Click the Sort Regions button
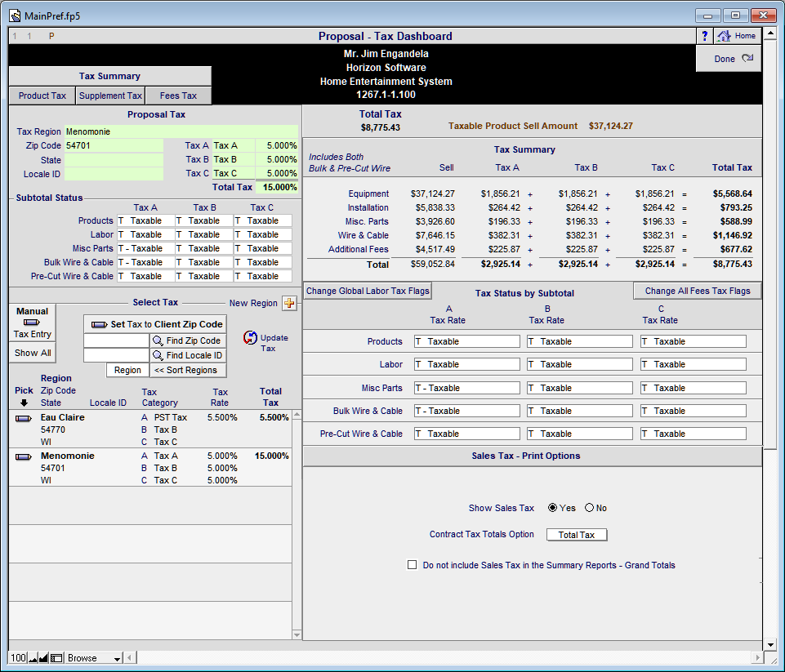Viewport: 785px width, 672px height. pos(188,370)
